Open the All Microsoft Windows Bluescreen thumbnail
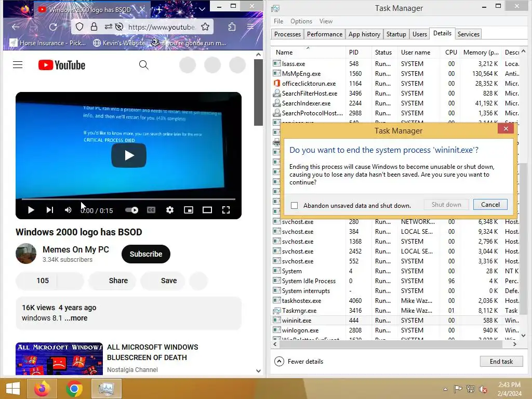Viewport: 532px width, 399px height. click(x=59, y=358)
